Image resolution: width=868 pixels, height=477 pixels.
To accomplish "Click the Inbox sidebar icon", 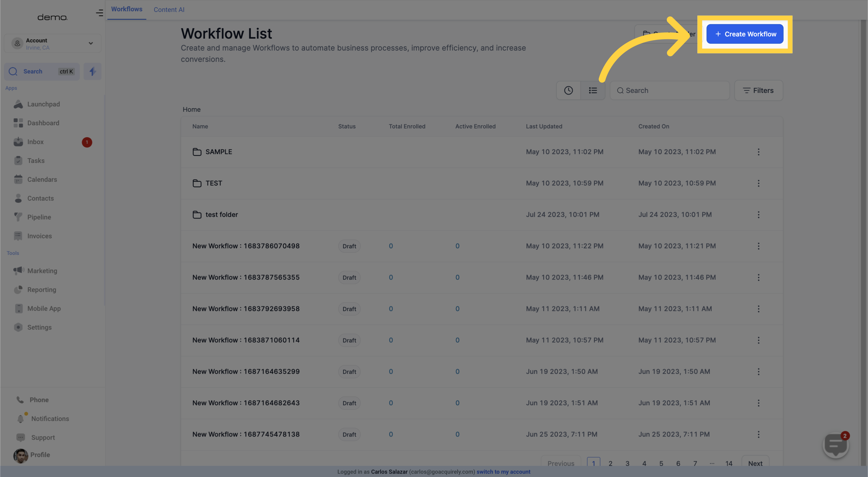I will (x=18, y=142).
